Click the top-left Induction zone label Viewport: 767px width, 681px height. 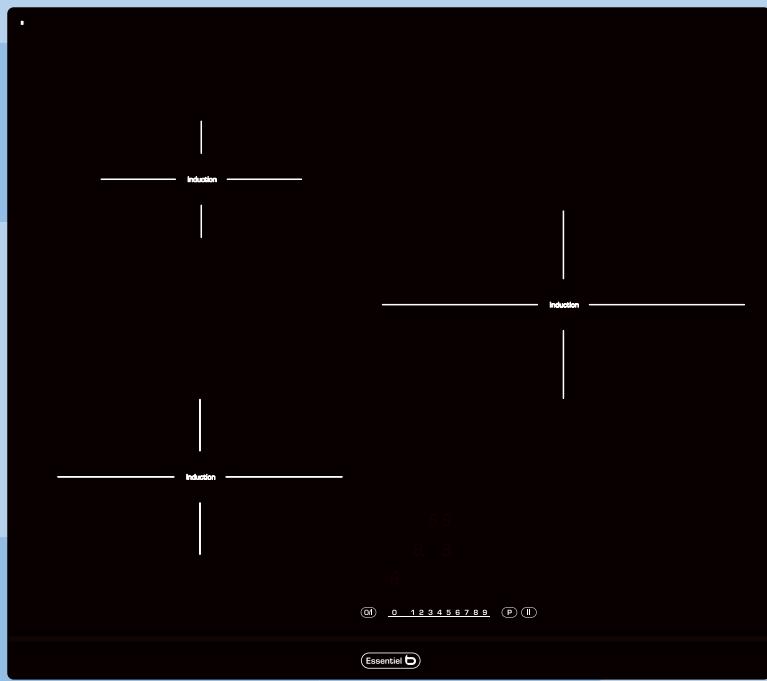click(202, 180)
